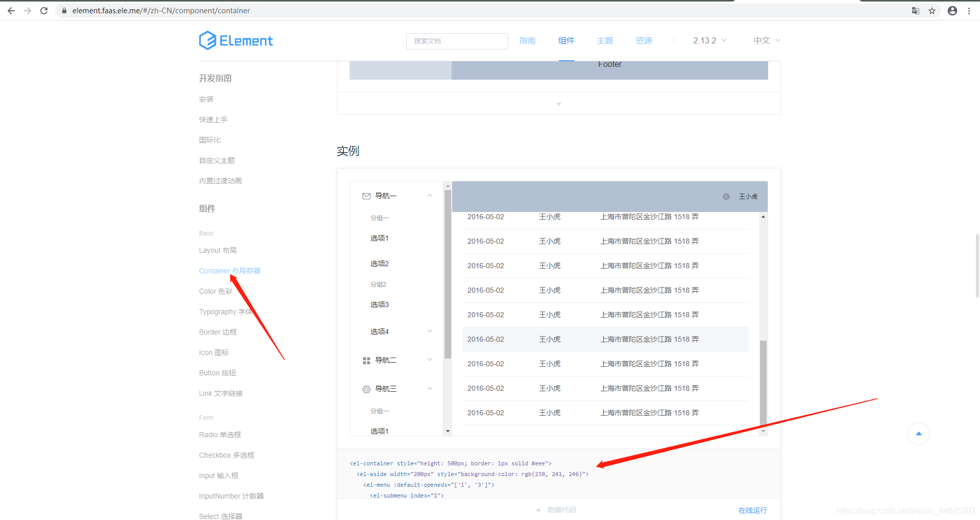Open Input 输入框 in the sidebar
The height and width of the screenshot is (520, 980).
click(218, 476)
